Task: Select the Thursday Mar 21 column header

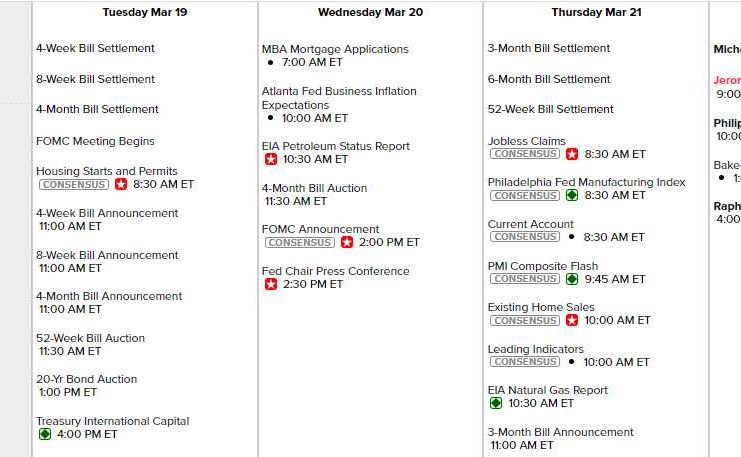Action: (x=596, y=13)
